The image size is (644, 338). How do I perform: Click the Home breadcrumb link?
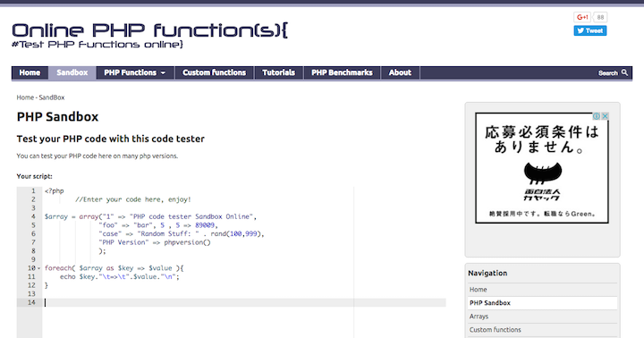pyautogui.click(x=25, y=97)
